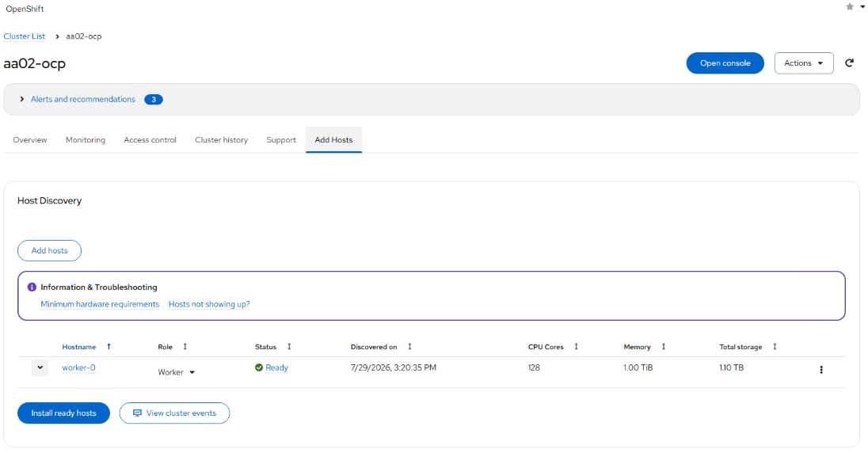The image size is (868, 453).
Task: Click the refresh icon beside Actions
Action: click(x=849, y=63)
